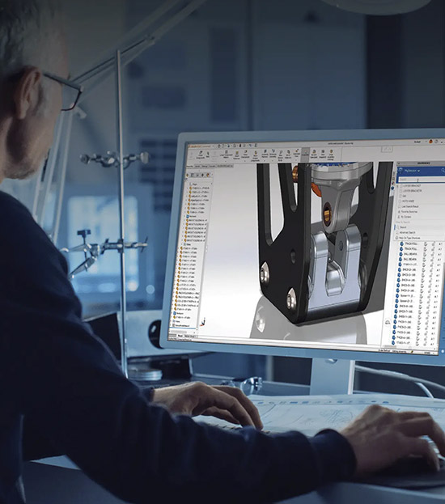This screenshot has height=504, width=445.
Task: Open Large Assembly Settings
Action: (331, 155)
